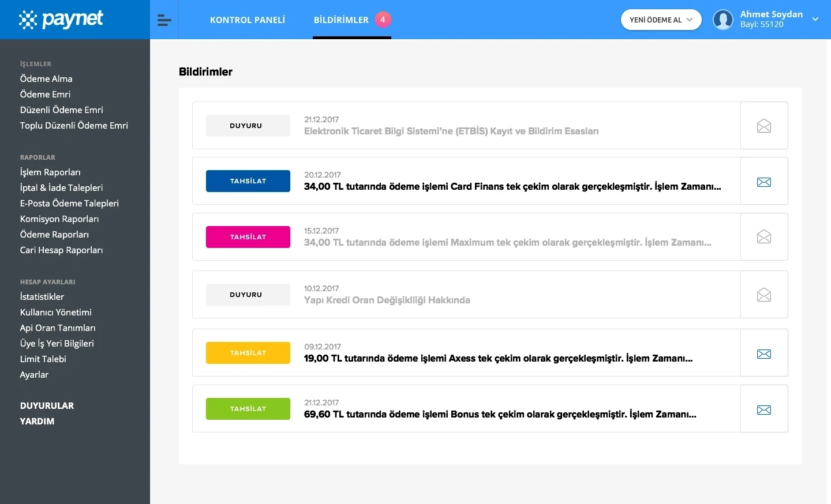
Task: Open Ödeme Raporları in sidebar
Action: click(x=54, y=234)
